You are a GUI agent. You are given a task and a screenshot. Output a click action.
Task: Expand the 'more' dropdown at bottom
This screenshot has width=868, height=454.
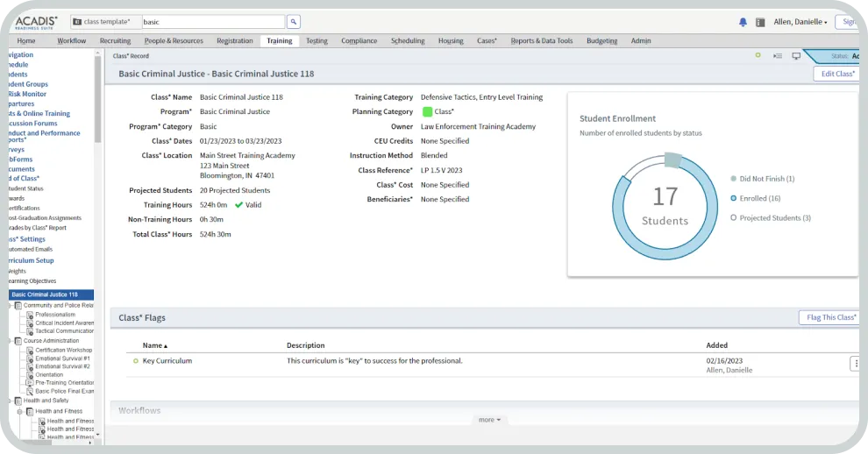tap(489, 420)
